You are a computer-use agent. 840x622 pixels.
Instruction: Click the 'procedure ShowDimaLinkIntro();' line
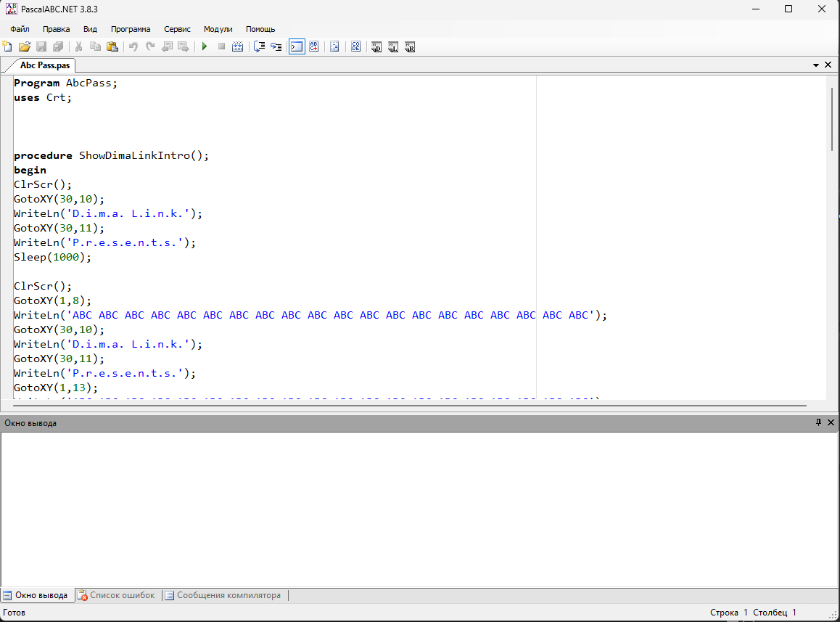[112, 155]
